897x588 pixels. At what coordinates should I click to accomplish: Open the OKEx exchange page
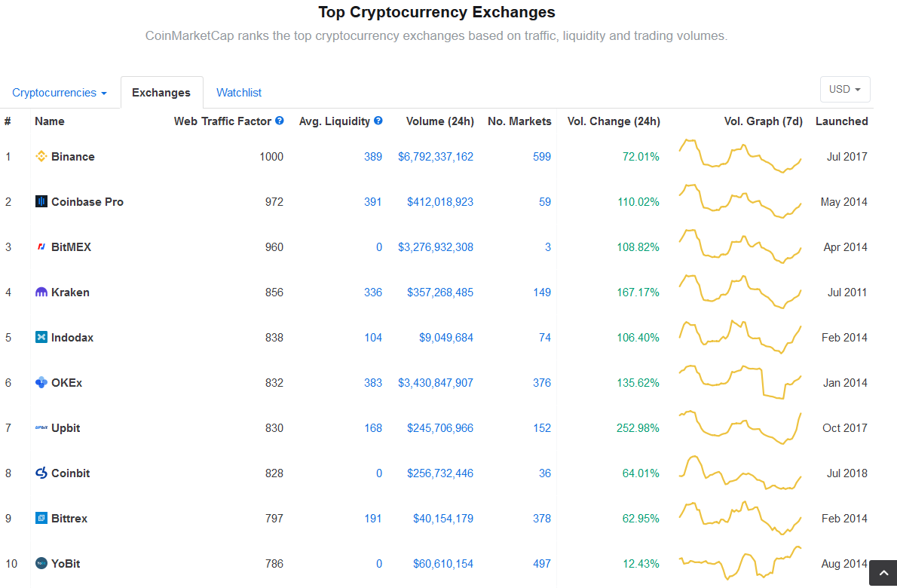(x=67, y=383)
